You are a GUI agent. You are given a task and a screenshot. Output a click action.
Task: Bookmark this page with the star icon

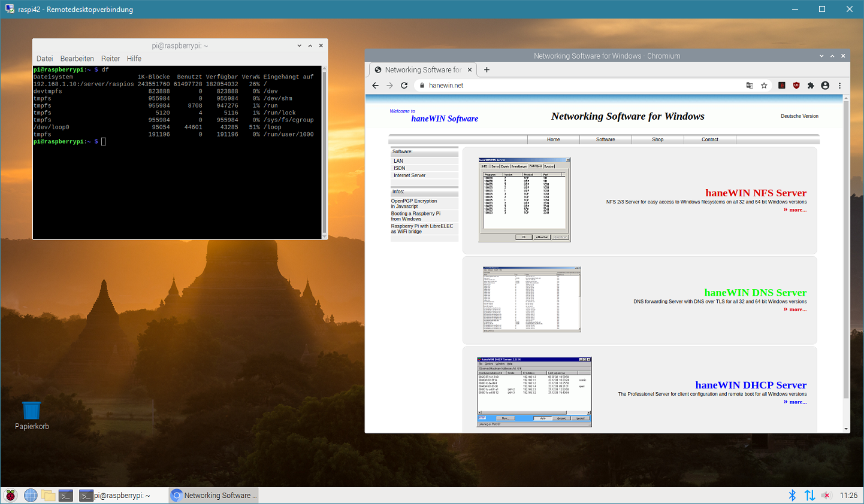[x=764, y=86]
